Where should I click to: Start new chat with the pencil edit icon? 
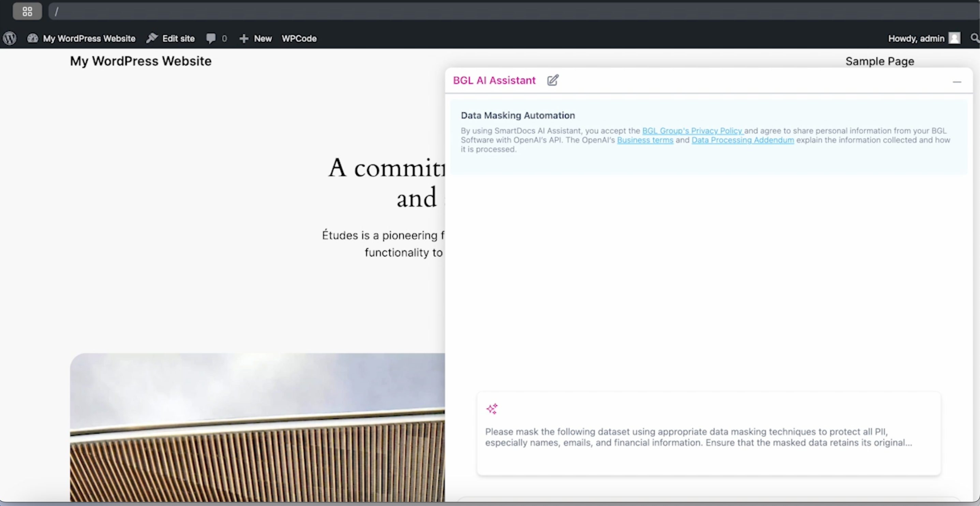[x=553, y=80]
